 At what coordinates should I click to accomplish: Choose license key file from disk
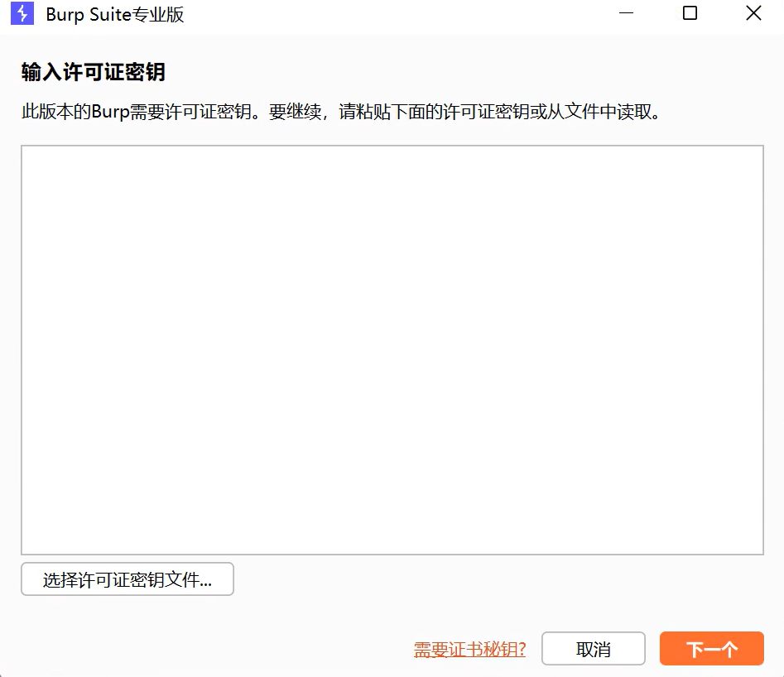click(127, 579)
